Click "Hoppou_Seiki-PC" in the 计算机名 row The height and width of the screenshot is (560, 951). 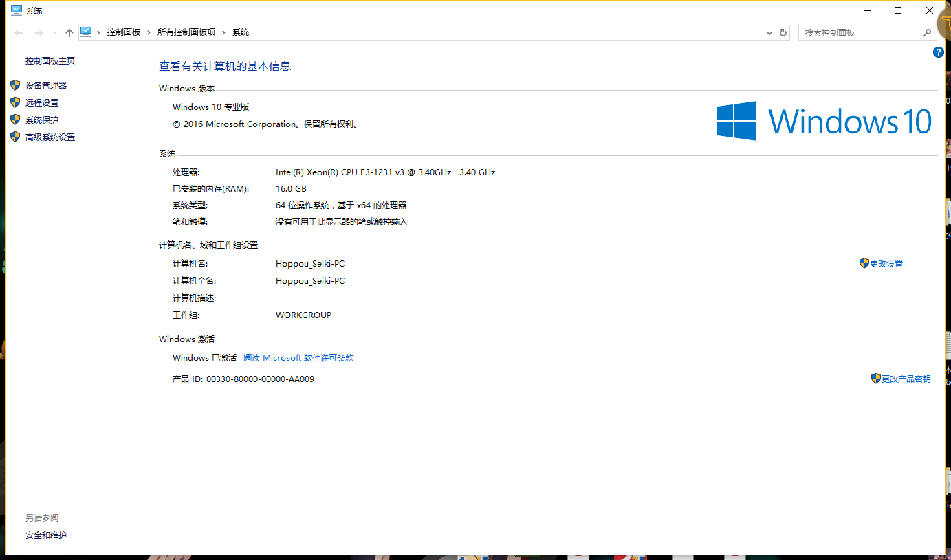310,263
